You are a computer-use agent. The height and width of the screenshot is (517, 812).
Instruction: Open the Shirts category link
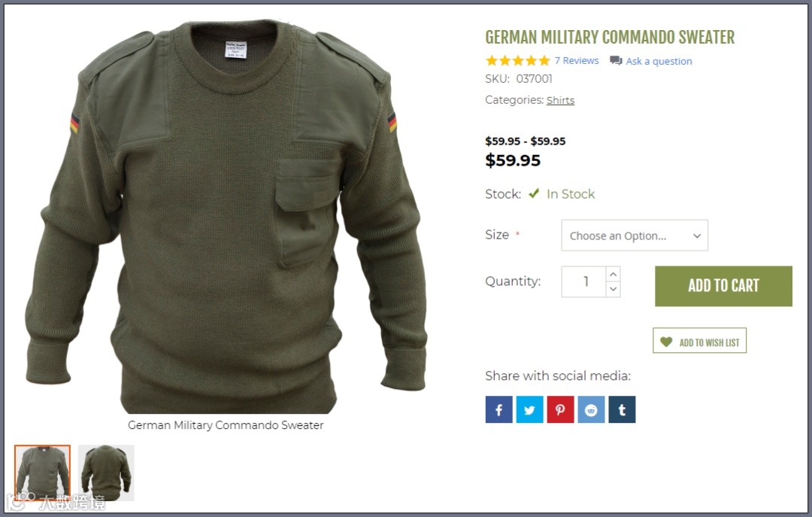(560, 100)
